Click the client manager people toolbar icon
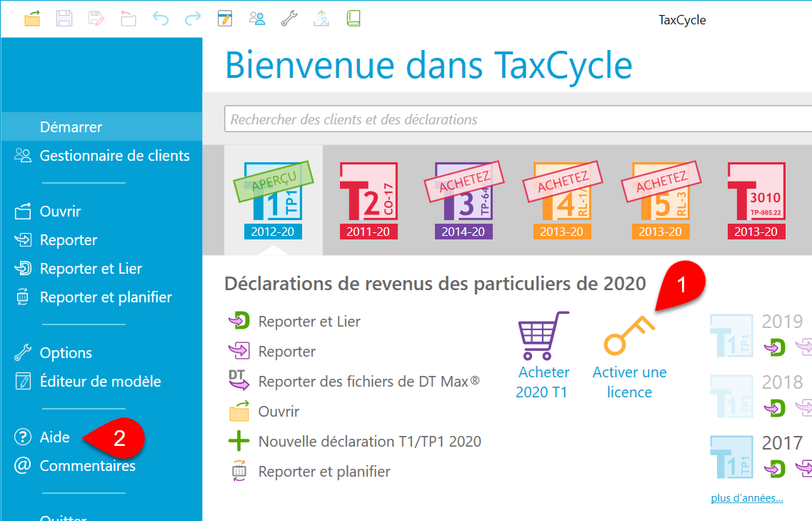 256,19
